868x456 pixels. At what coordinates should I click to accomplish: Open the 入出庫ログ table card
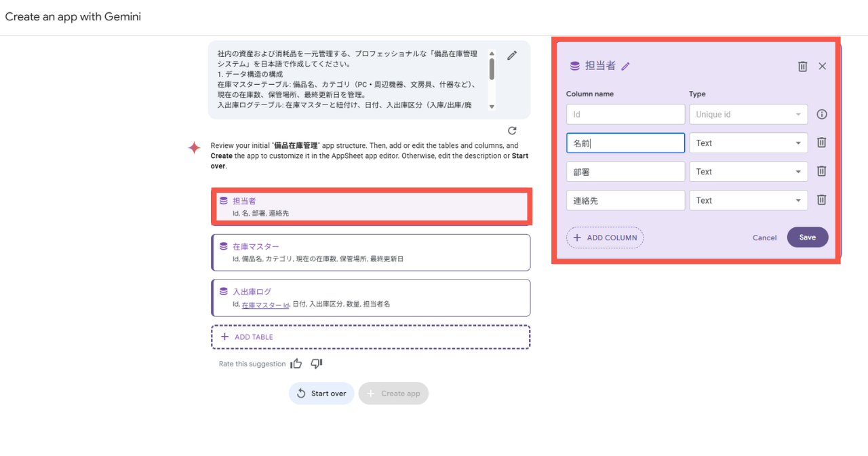point(371,298)
